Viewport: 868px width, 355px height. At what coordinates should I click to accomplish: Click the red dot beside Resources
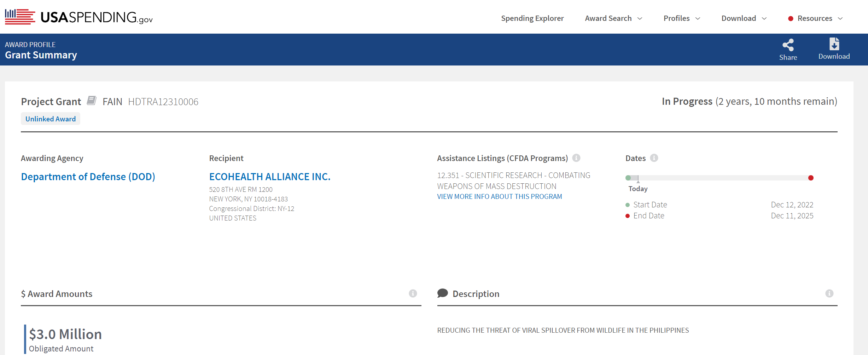tap(791, 19)
